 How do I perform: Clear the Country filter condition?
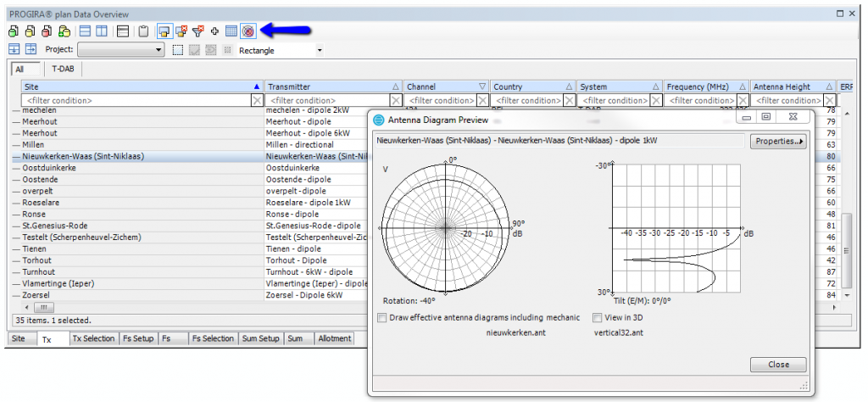(x=569, y=100)
